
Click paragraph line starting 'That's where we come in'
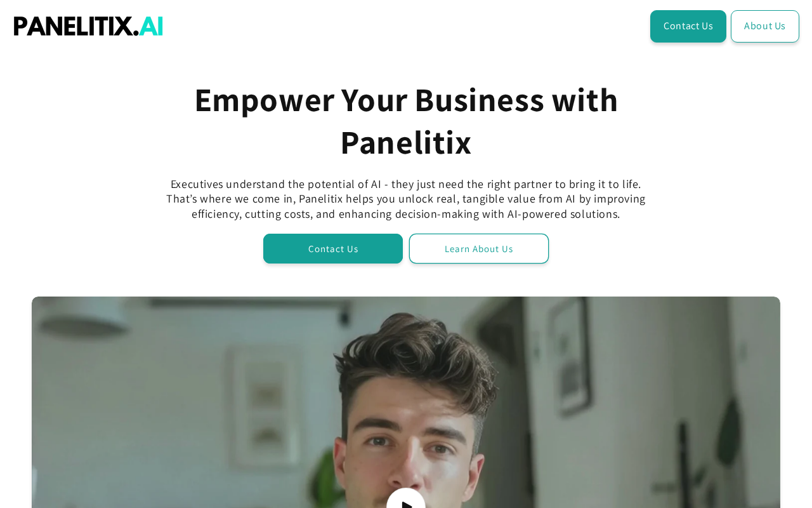tap(406, 199)
